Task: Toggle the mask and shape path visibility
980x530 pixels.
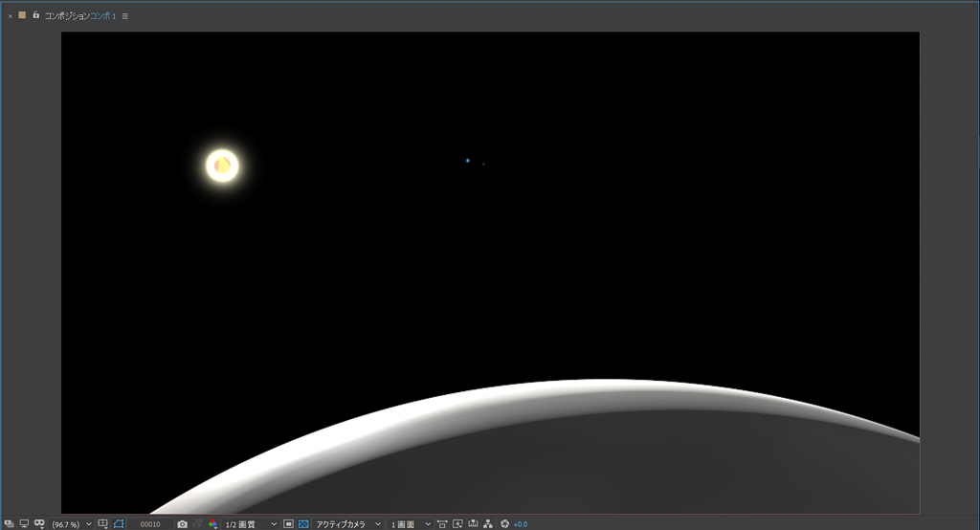Action: coord(120,524)
